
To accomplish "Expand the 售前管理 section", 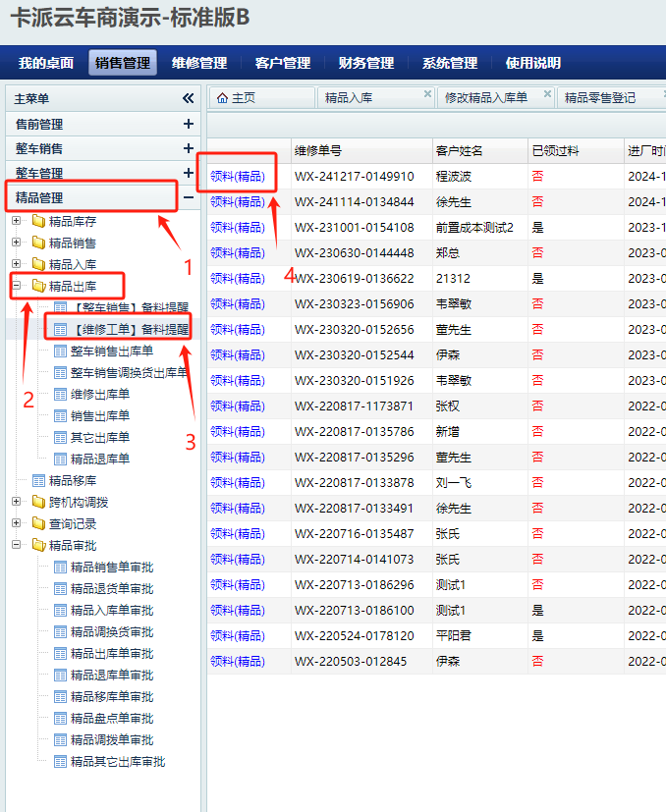I will pos(188,125).
